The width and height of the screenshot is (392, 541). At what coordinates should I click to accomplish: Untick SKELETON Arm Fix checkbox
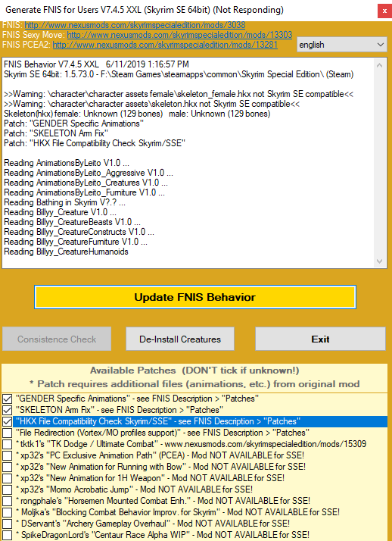point(8,410)
